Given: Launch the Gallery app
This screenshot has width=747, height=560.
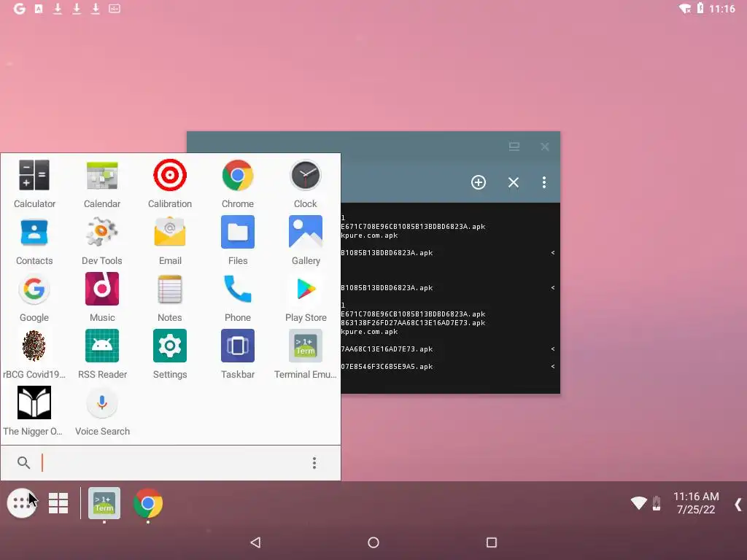Looking at the screenshot, I should (x=306, y=241).
